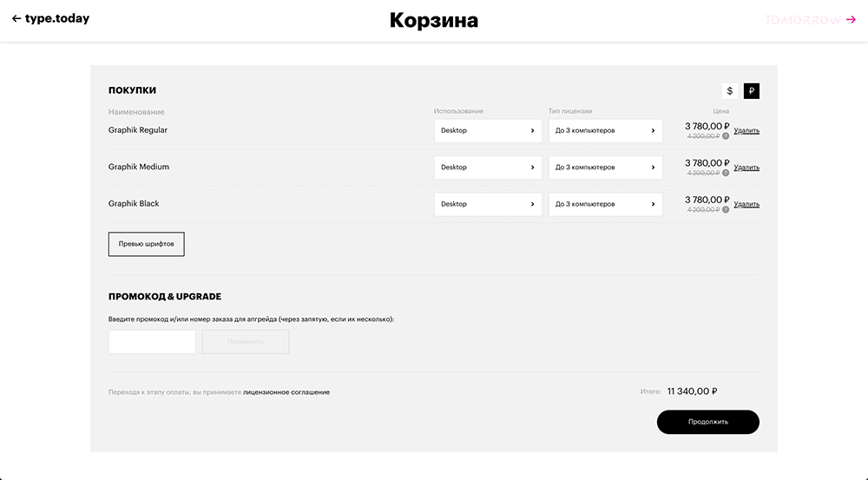This screenshot has width=868, height=480.
Task: Open the лицензионное соглашение link
Action: [286, 392]
